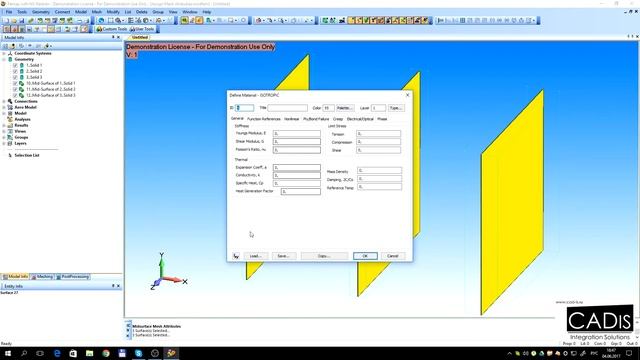Open the Geometry menu
The image size is (640, 360).
pyautogui.click(x=40, y=12)
